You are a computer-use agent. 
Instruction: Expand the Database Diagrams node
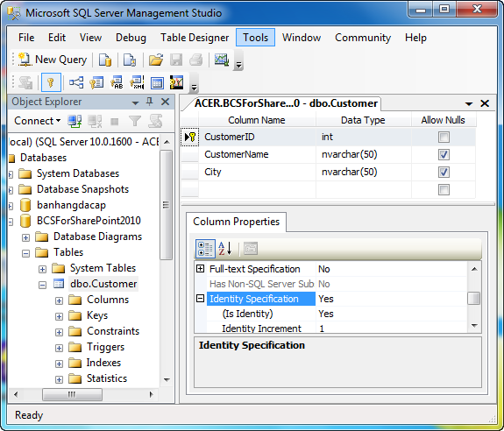(x=25, y=237)
